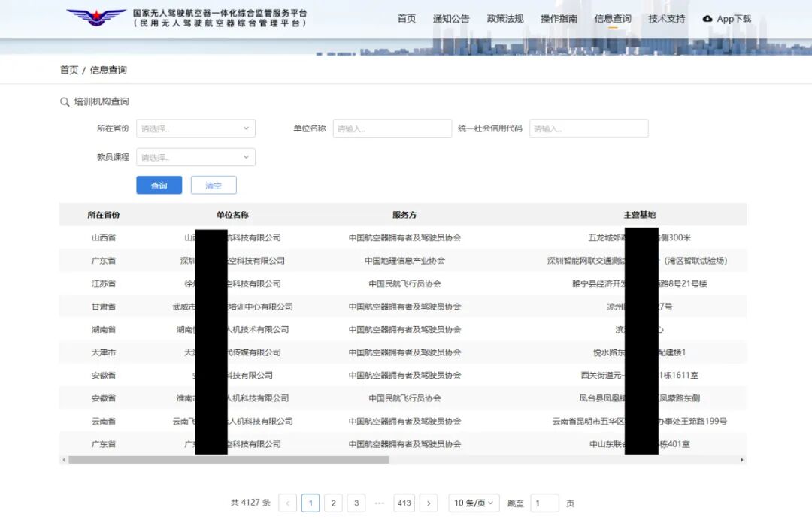Click the search magnifier icon beside 培训机构查询
Viewport: 812px width, 529px height.
pyautogui.click(x=65, y=102)
